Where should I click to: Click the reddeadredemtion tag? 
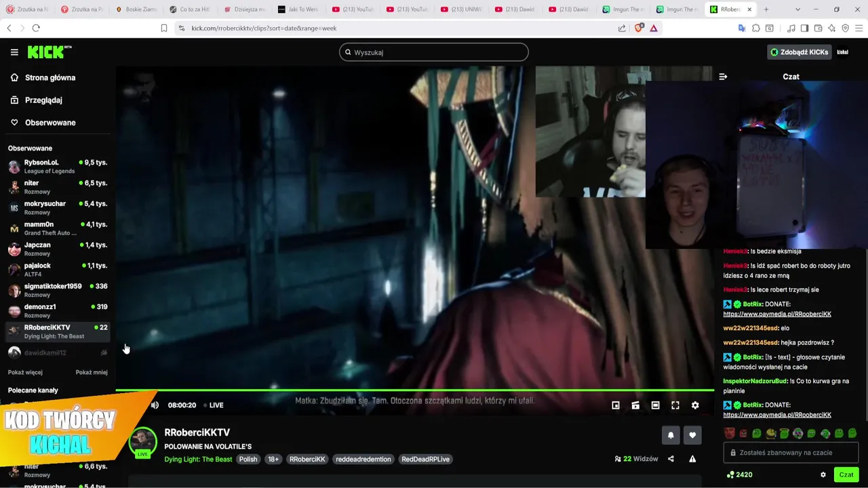(363, 459)
